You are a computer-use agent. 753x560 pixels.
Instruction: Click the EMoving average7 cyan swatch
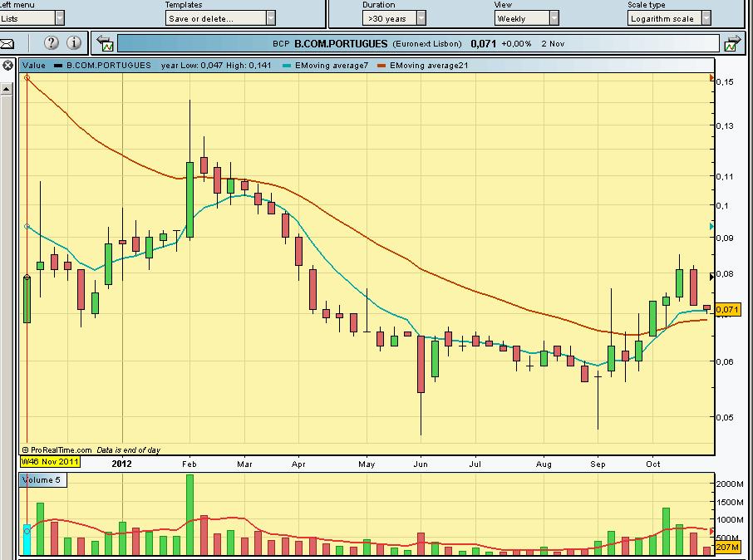pyautogui.click(x=287, y=66)
